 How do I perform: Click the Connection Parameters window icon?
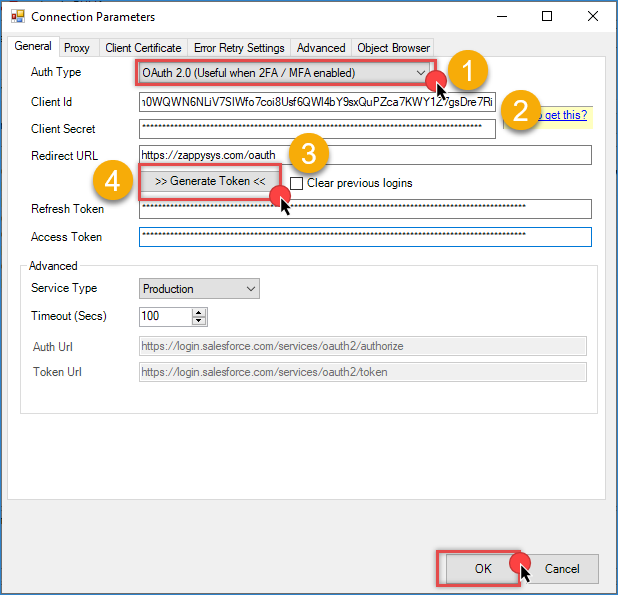(17, 17)
